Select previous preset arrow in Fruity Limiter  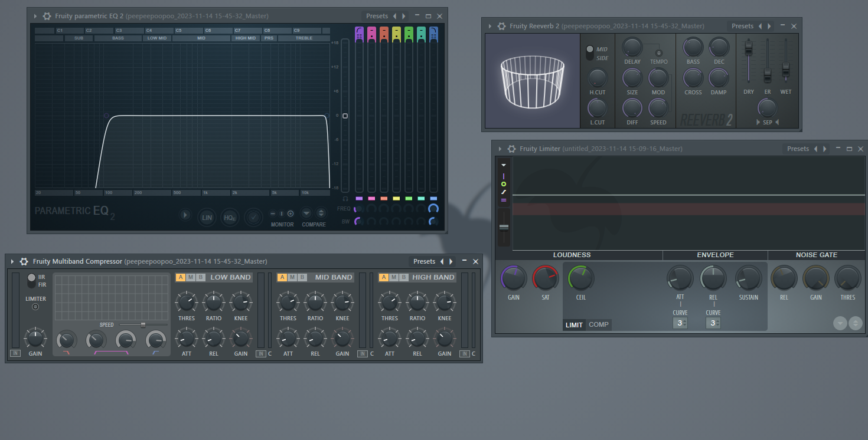(815, 149)
